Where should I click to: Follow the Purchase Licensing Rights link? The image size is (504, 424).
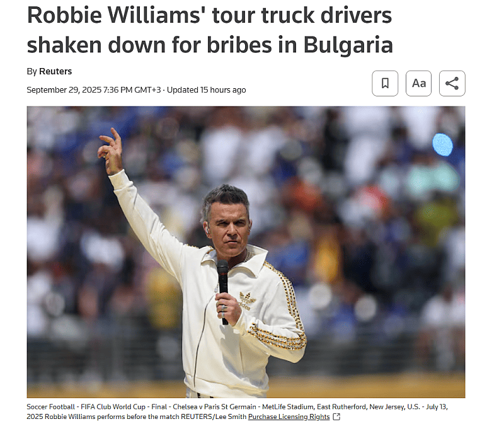click(289, 416)
